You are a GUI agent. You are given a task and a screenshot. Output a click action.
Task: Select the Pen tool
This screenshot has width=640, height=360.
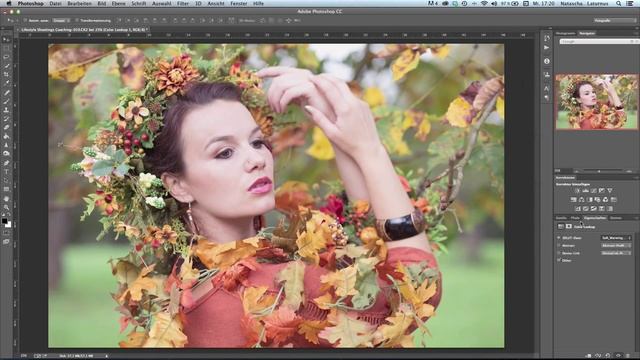pyautogui.click(x=6, y=163)
